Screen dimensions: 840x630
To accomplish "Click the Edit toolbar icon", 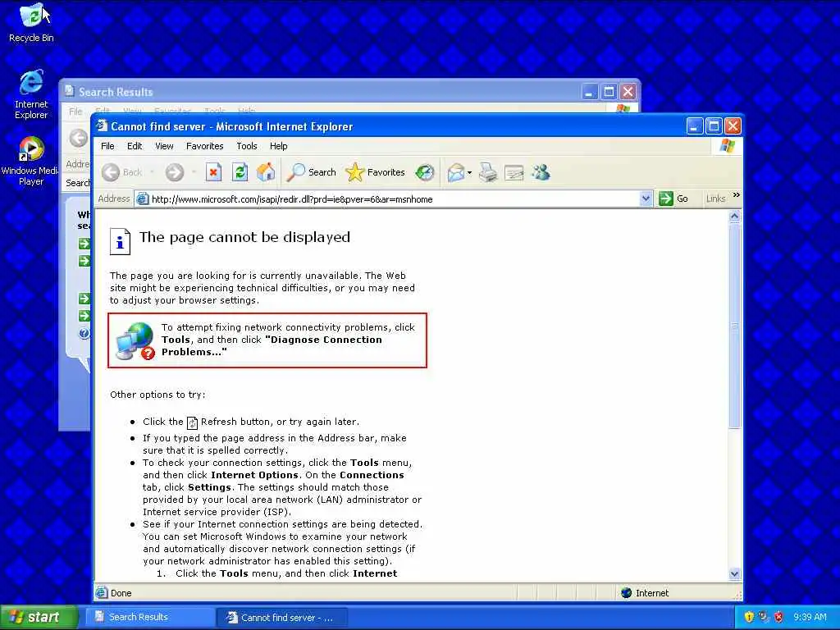I will (x=514, y=172).
